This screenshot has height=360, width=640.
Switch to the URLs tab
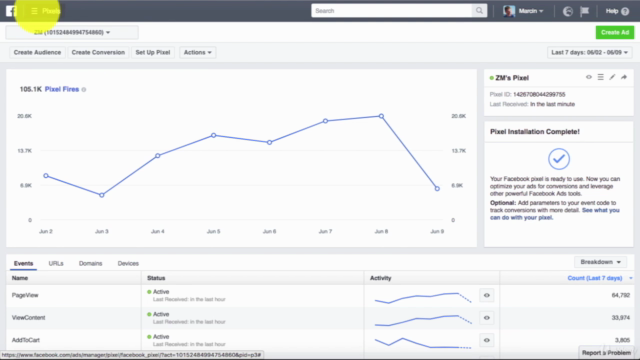[x=56, y=263]
